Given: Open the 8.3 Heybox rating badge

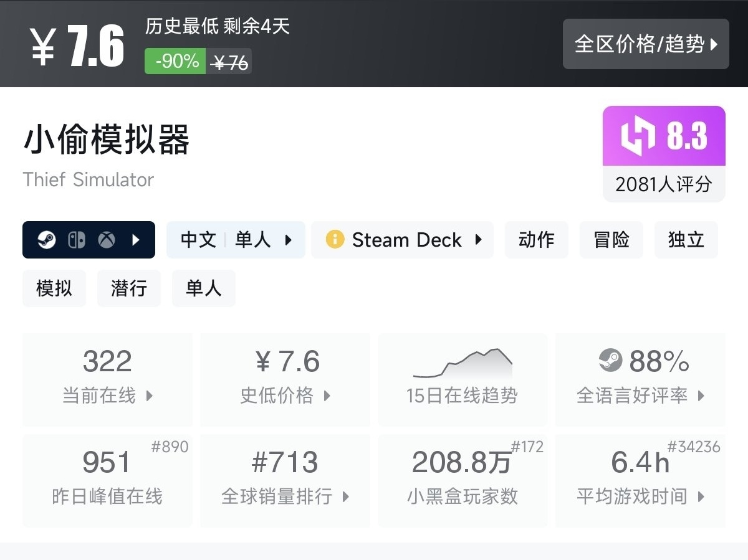Looking at the screenshot, I should click(664, 136).
